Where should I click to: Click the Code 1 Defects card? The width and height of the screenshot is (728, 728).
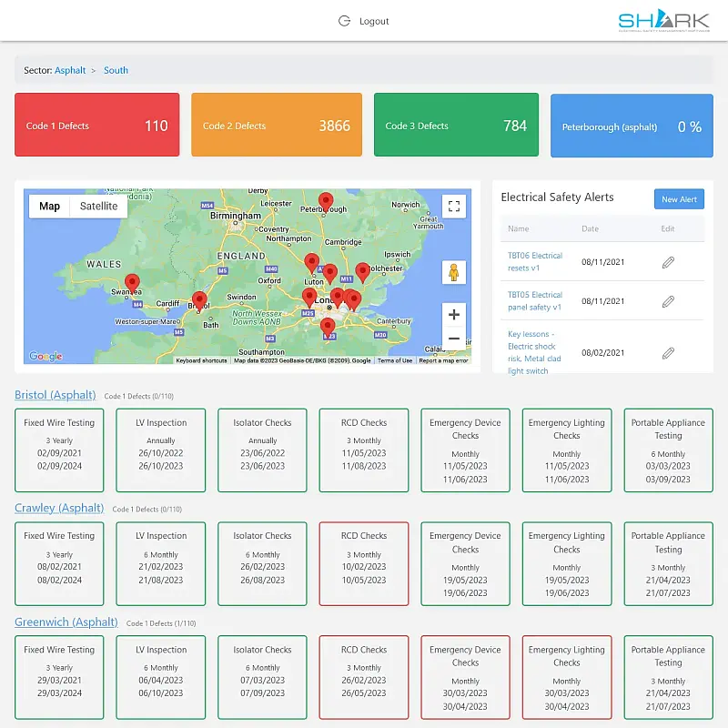pyautogui.click(x=97, y=125)
